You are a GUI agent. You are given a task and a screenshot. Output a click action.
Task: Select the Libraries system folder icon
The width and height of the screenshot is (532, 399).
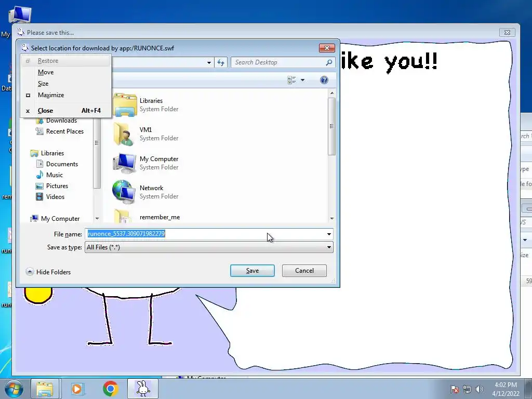(x=125, y=104)
